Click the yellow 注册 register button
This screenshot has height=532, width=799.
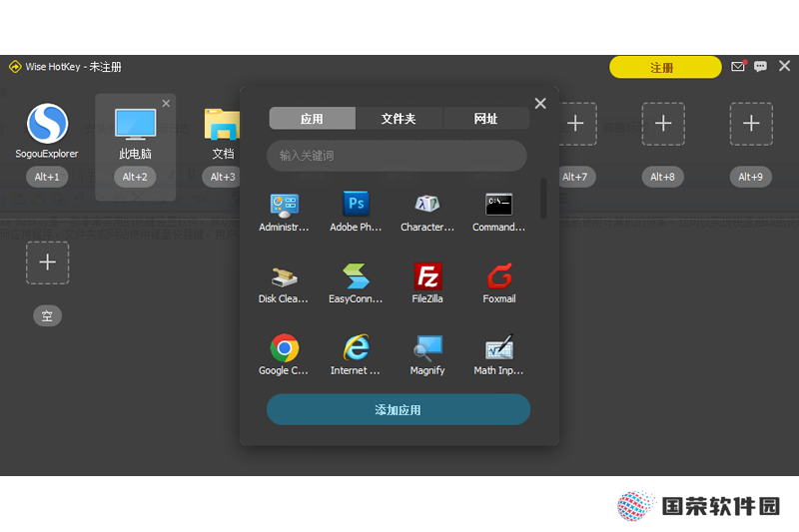(665, 67)
